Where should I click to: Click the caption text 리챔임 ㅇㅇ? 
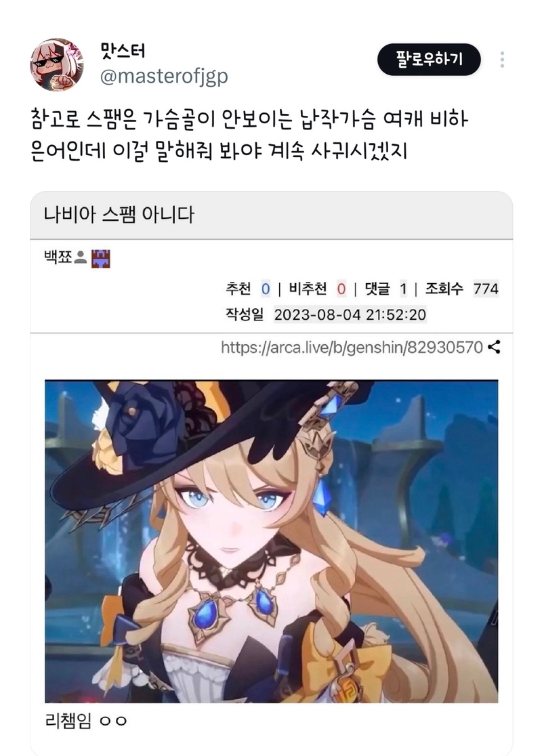tap(86, 721)
